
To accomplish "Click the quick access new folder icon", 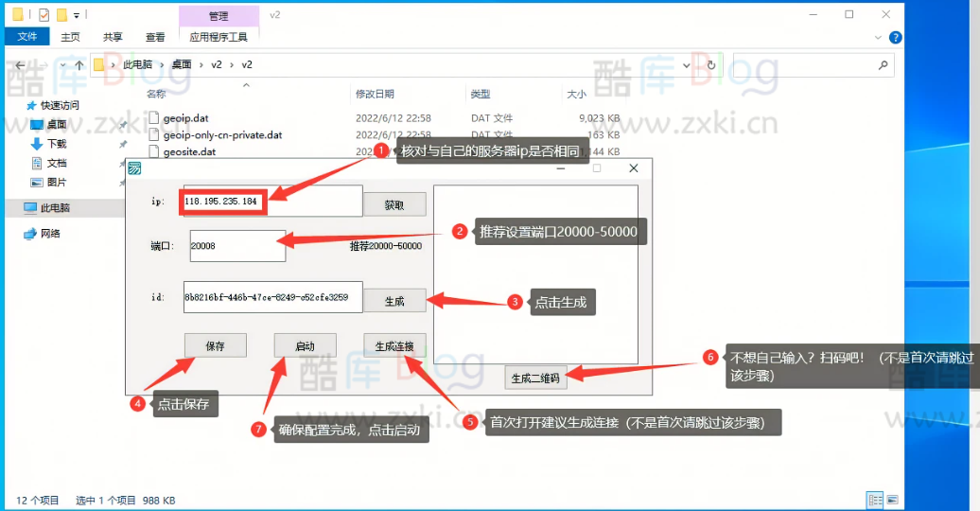I will [61, 14].
